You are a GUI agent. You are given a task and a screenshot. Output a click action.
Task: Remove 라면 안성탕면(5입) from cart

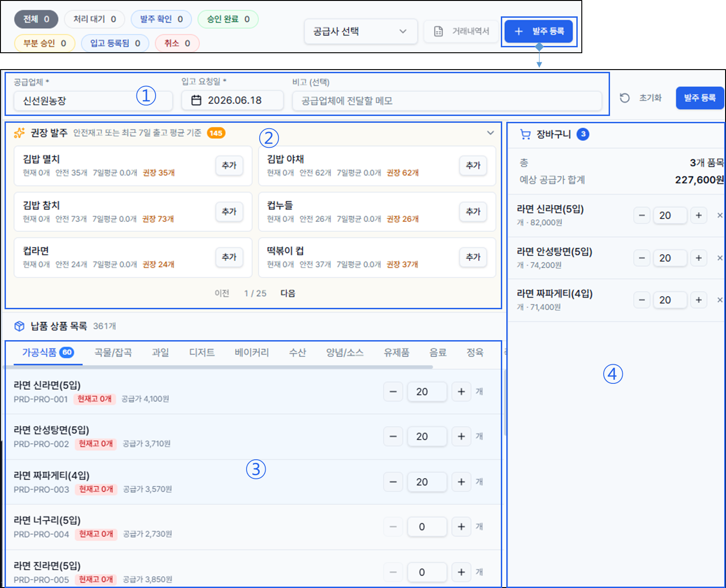click(x=720, y=258)
